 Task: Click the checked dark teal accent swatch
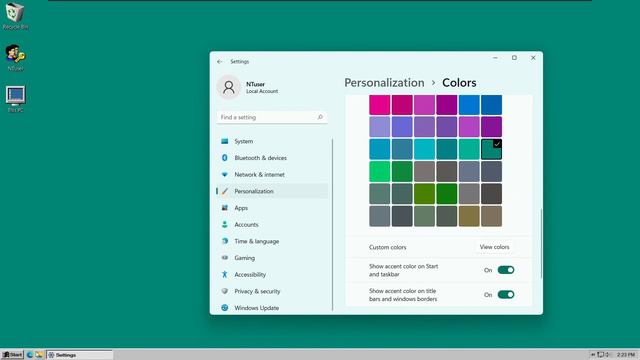[491, 149]
